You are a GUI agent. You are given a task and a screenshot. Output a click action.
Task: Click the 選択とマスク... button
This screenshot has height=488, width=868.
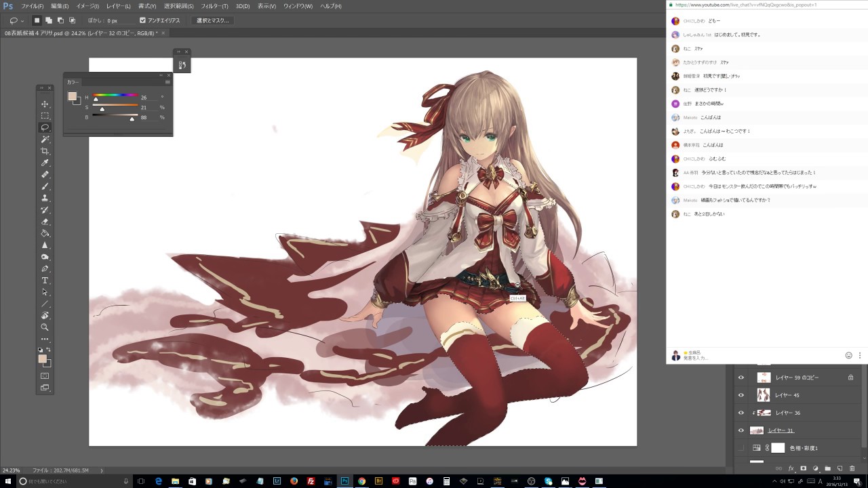tap(213, 20)
